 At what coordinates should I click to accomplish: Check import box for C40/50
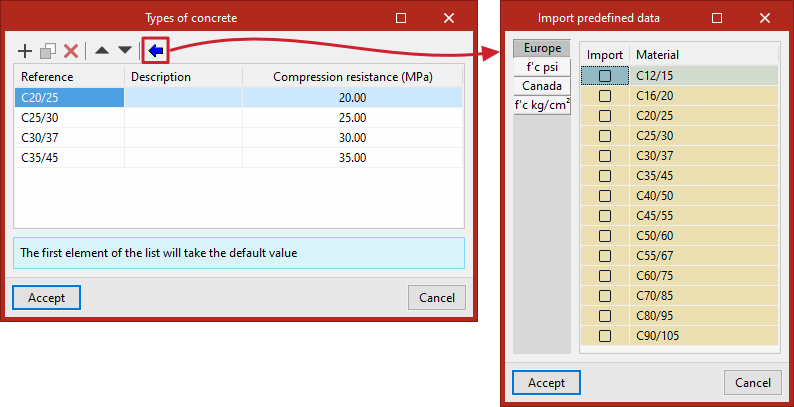605,196
